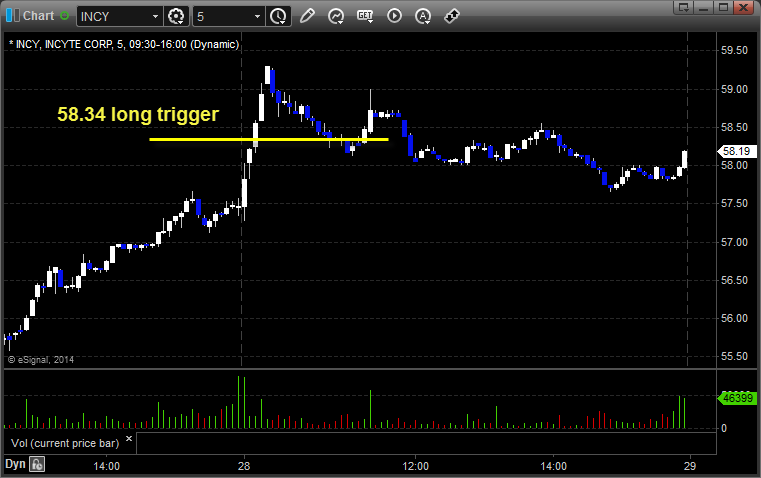Click the green symbol link circle
This screenshot has height=478, width=761.
click(x=64, y=16)
